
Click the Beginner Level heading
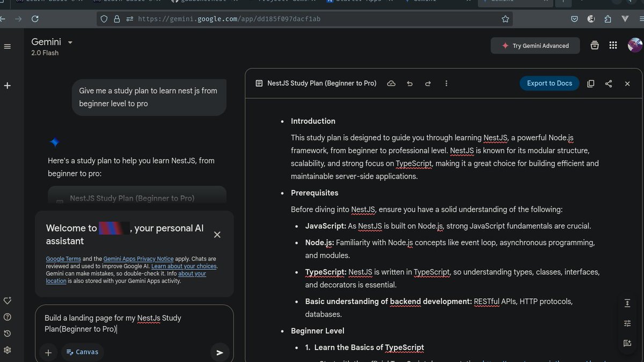tap(318, 331)
